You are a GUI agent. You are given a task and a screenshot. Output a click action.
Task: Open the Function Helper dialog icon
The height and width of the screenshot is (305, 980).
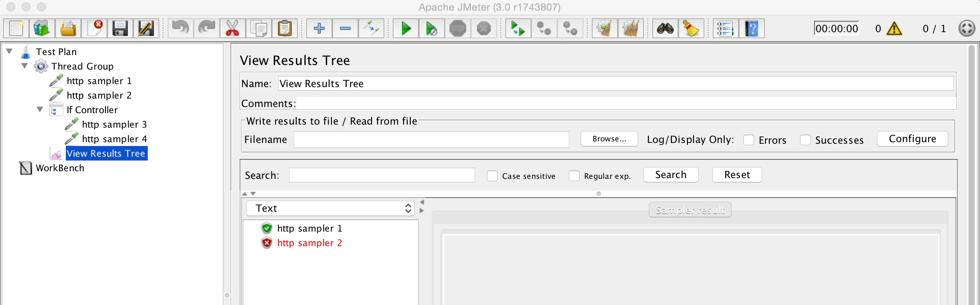[x=725, y=28]
